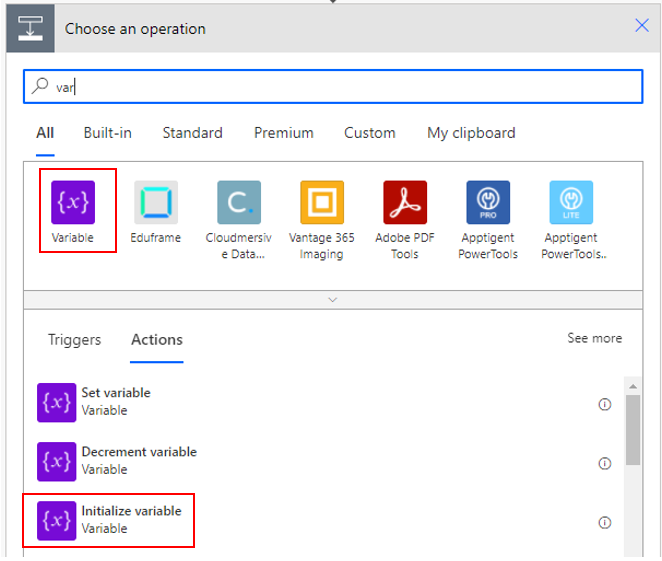Click the search magnifier icon
Viewport: 662px width, 561px height.
tap(40, 86)
